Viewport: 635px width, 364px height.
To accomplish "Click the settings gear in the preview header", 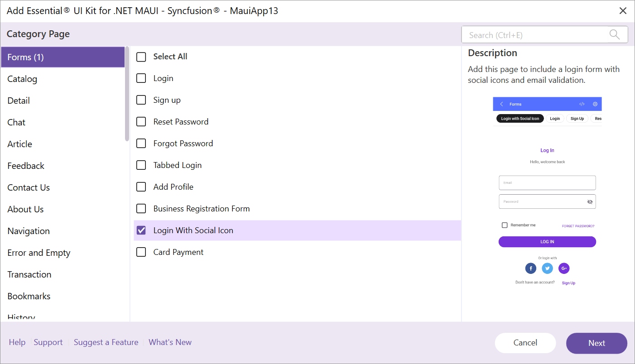I will click(595, 104).
